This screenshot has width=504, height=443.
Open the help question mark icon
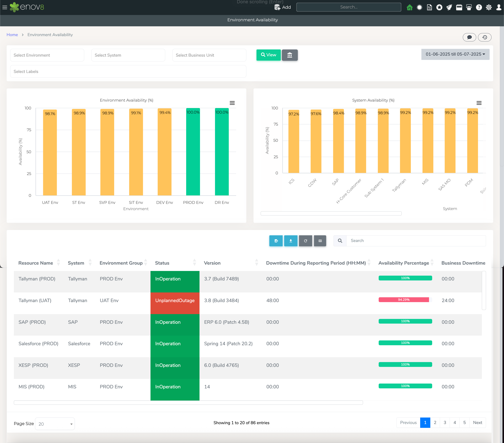pos(479,7)
